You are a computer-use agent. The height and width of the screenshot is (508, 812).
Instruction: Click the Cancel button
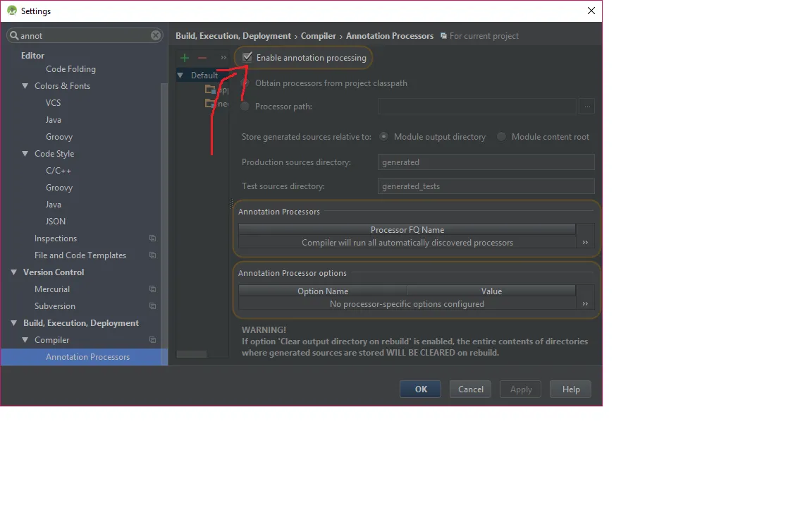pyautogui.click(x=470, y=389)
